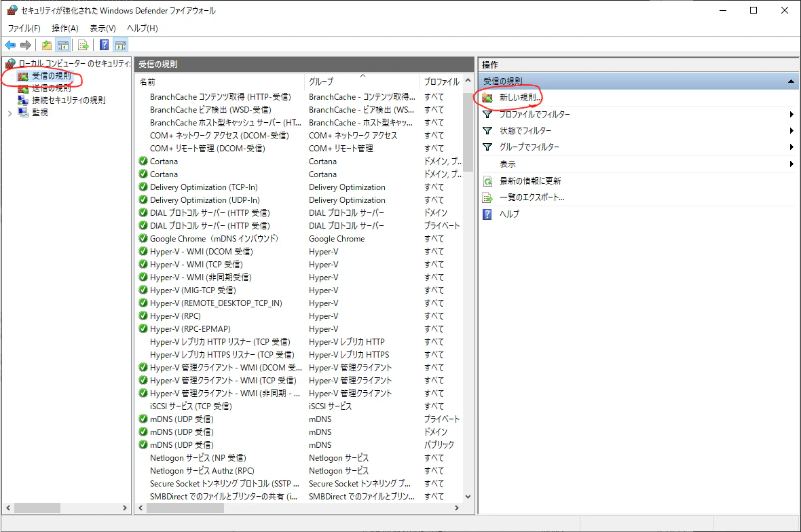
Task: Click the Export List toolbar icon
Action: tap(83, 45)
